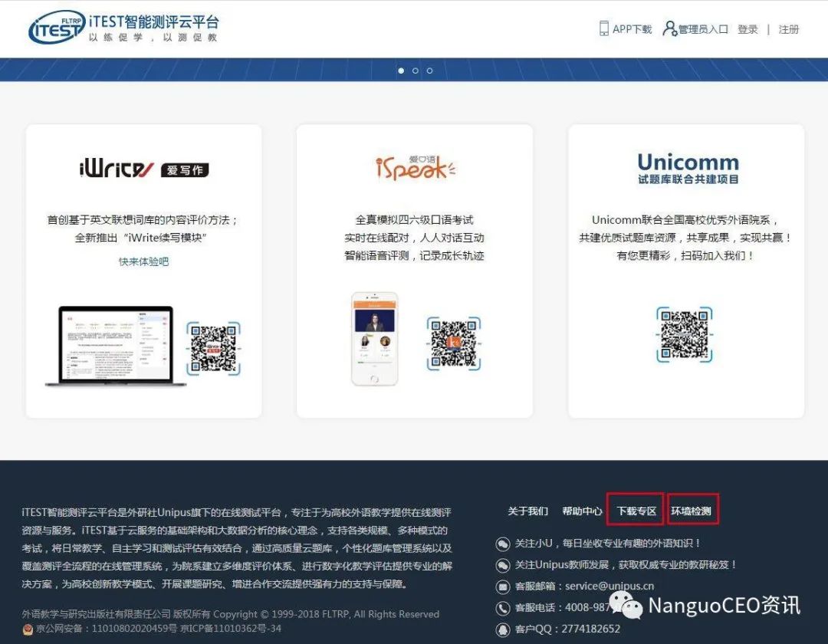
Task: Open the APP下载 link
Action: point(632,29)
